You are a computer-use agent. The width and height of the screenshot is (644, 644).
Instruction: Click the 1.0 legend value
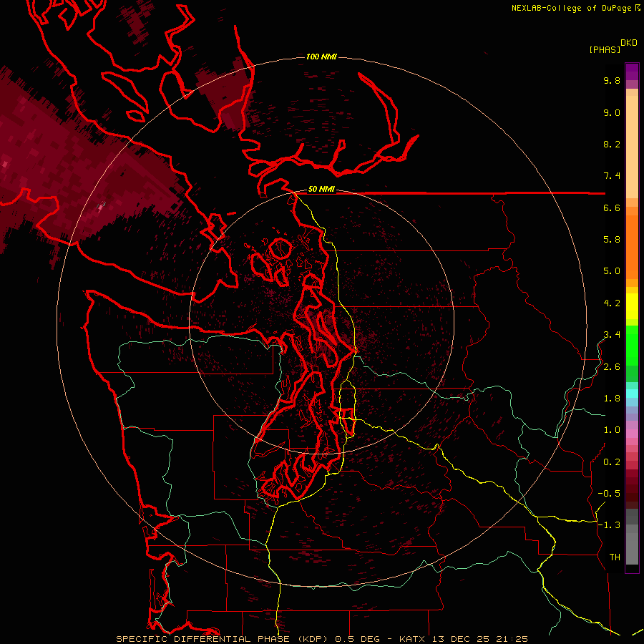click(612, 430)
